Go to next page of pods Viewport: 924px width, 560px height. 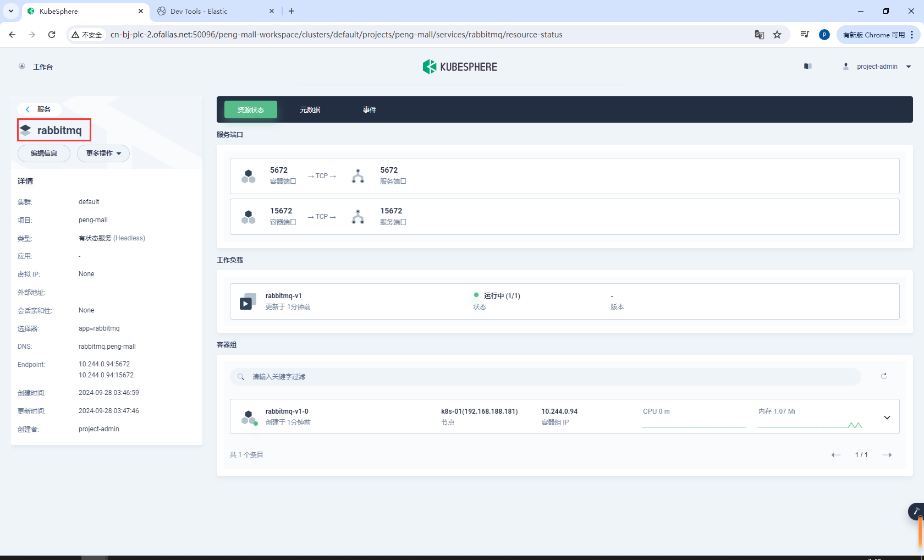click(x=887, y=455)
